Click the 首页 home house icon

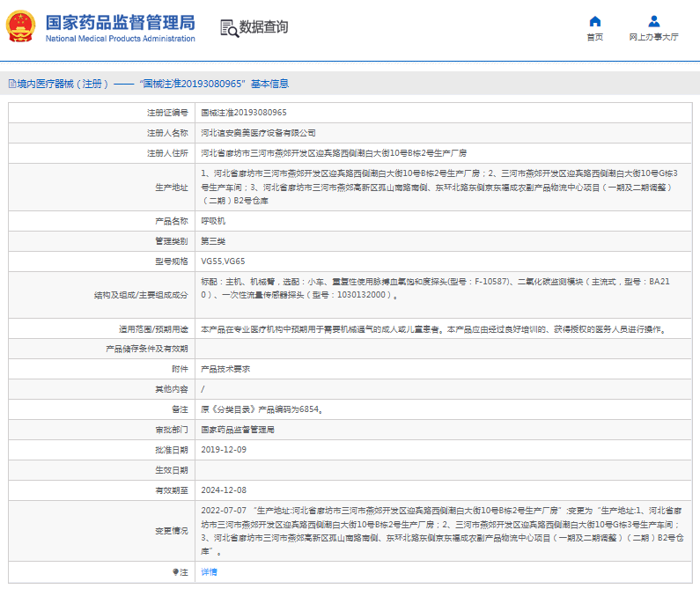tap(595, 21)
